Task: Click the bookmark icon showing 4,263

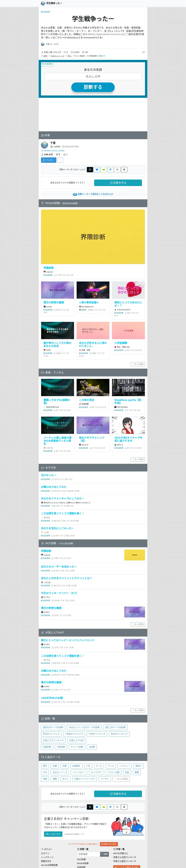Action: point(75,52)
